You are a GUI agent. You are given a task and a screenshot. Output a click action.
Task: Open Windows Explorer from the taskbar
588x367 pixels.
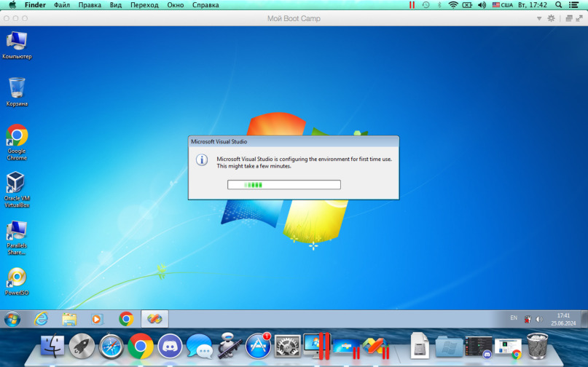point(69,320)
